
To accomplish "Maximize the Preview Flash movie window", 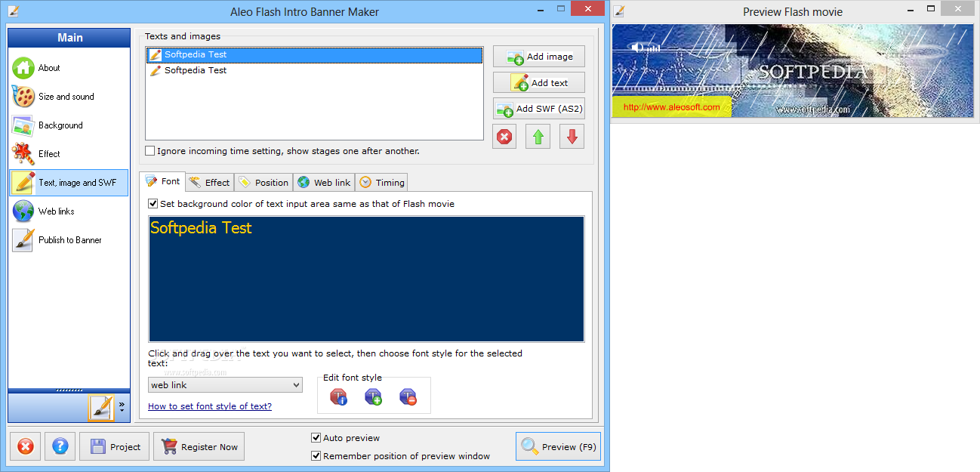I will pyautogui.click(x=931, y=8).
